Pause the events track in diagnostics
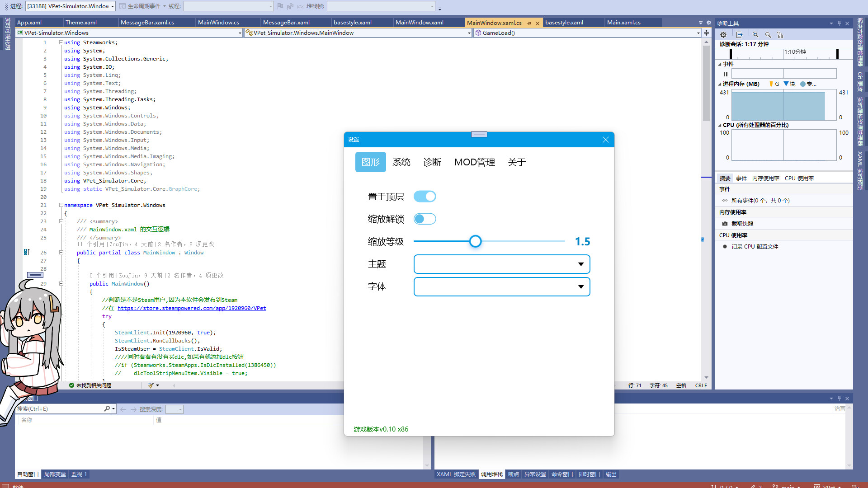 point(726,74)
